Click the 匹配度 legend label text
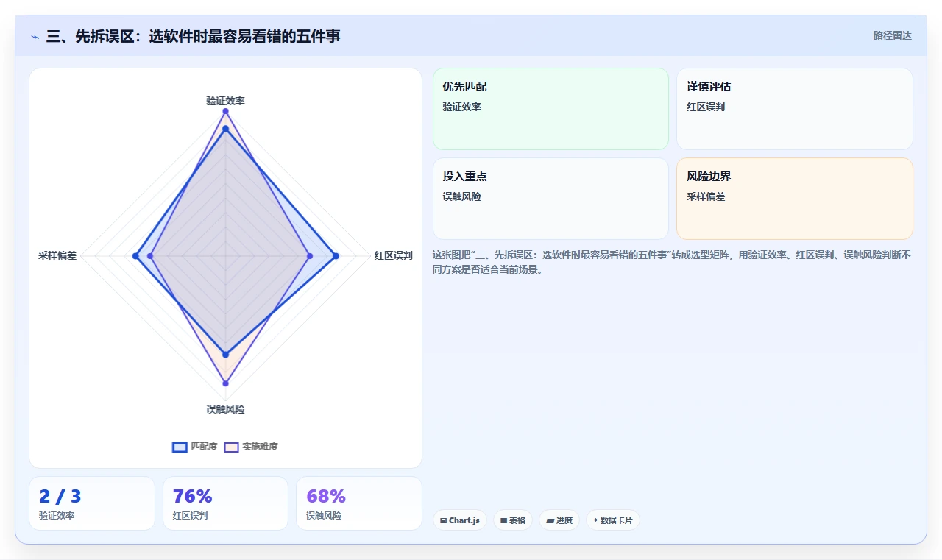 [x=204, y=447]
